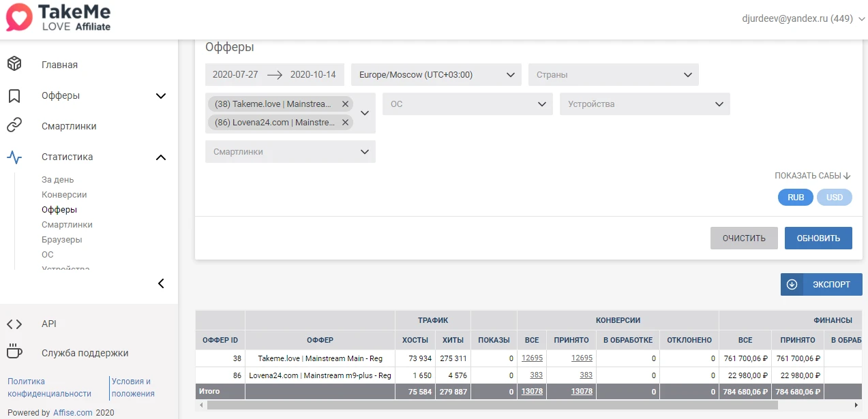
Task: Open Браузеры statistics page
Action: [x=62, y=240]
